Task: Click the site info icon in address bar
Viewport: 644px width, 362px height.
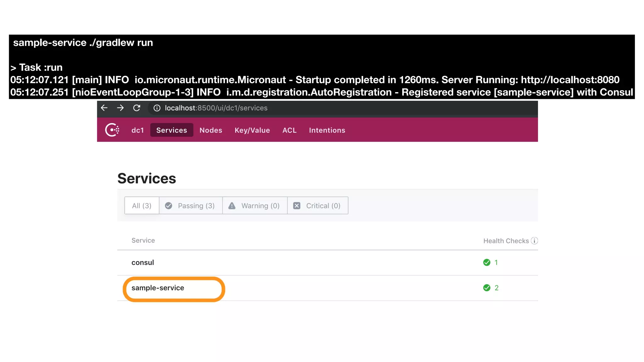Action: point(157,108)
